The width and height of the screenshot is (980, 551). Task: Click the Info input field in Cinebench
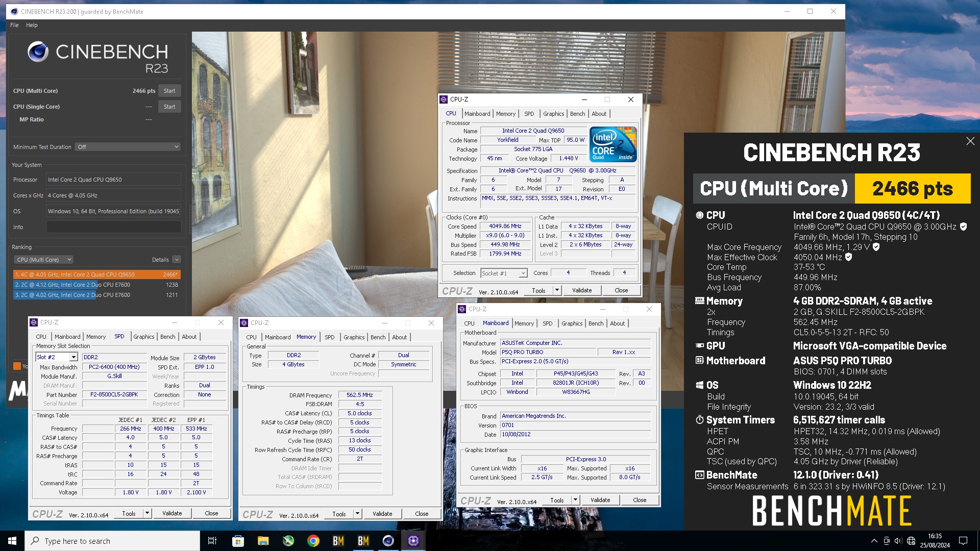pos(113,227)
